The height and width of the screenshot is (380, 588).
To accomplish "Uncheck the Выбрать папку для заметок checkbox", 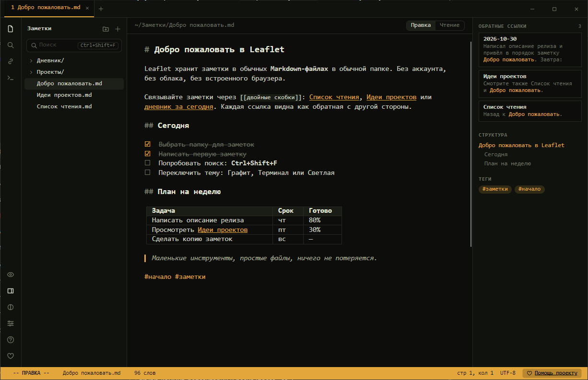I will coord(148,144).
